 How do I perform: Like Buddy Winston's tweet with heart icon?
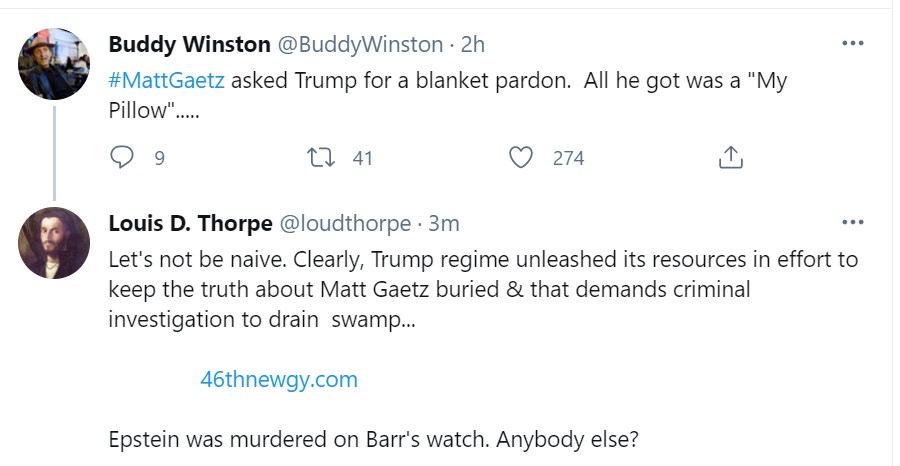[521, 158]
